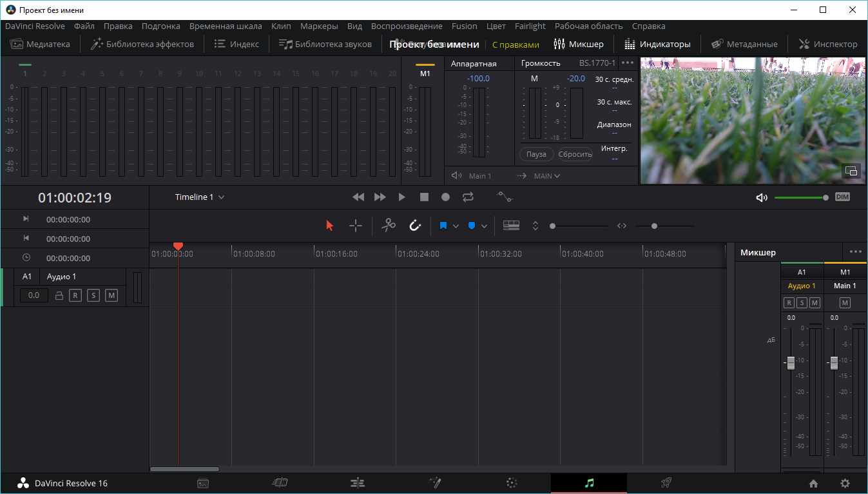Toggle R on mixer channel A1
The image size is (868, 494).
789,302
